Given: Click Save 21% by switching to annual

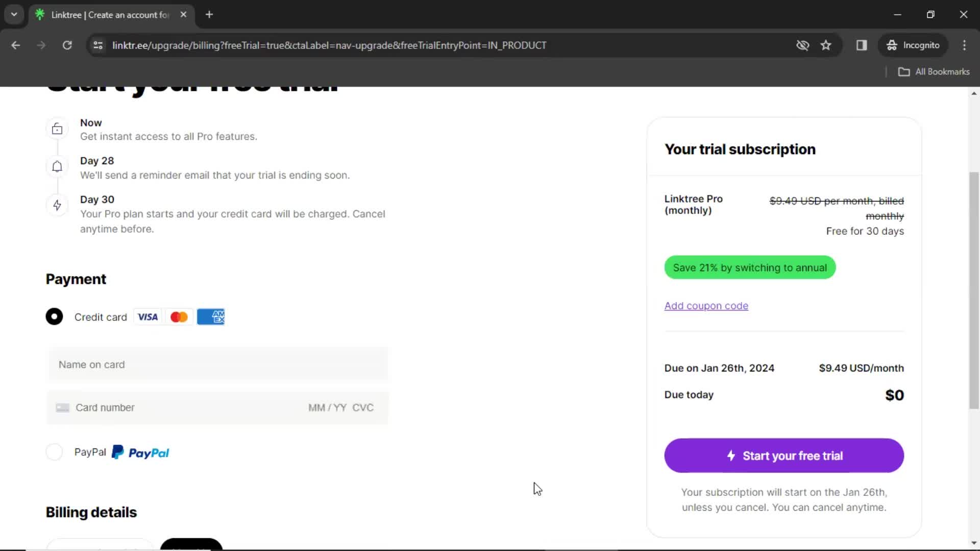Looking at the screenshot, I should [750, 268].
